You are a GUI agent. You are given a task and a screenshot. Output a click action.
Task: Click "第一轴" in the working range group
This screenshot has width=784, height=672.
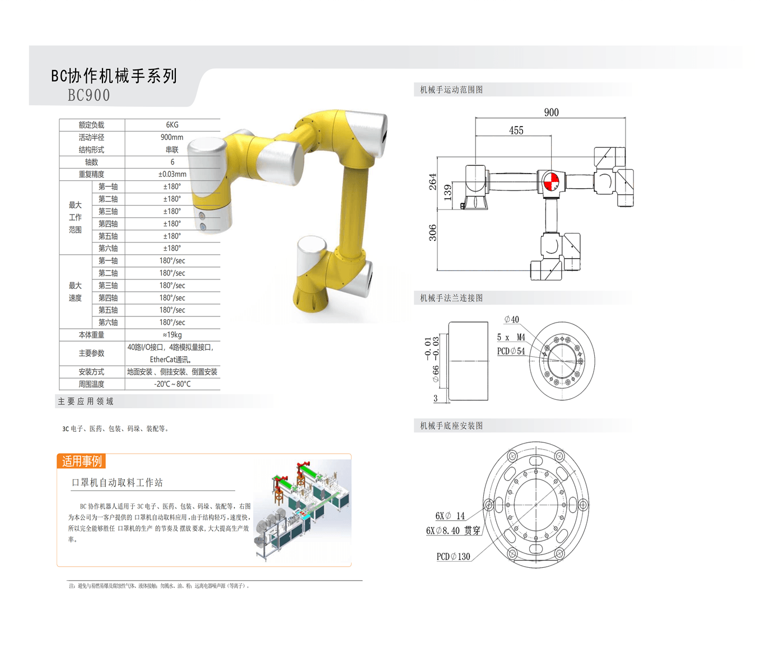click(x=108, y=186)
